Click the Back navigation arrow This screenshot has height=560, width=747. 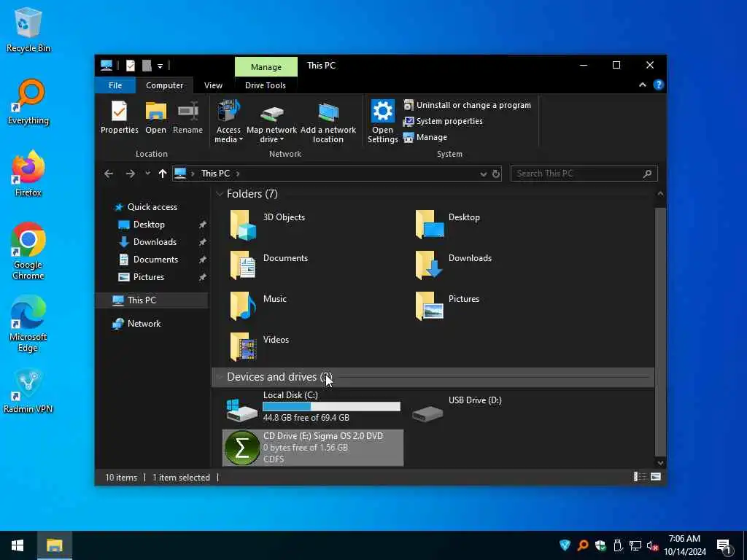109,174
